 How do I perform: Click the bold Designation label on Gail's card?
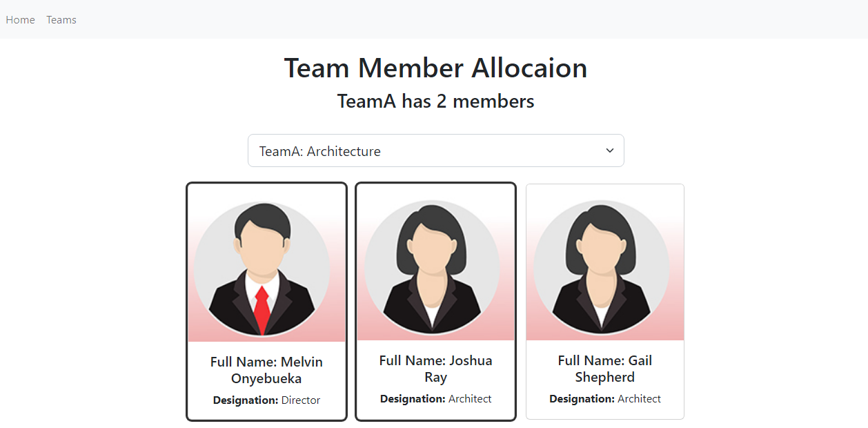click(582, 399)
